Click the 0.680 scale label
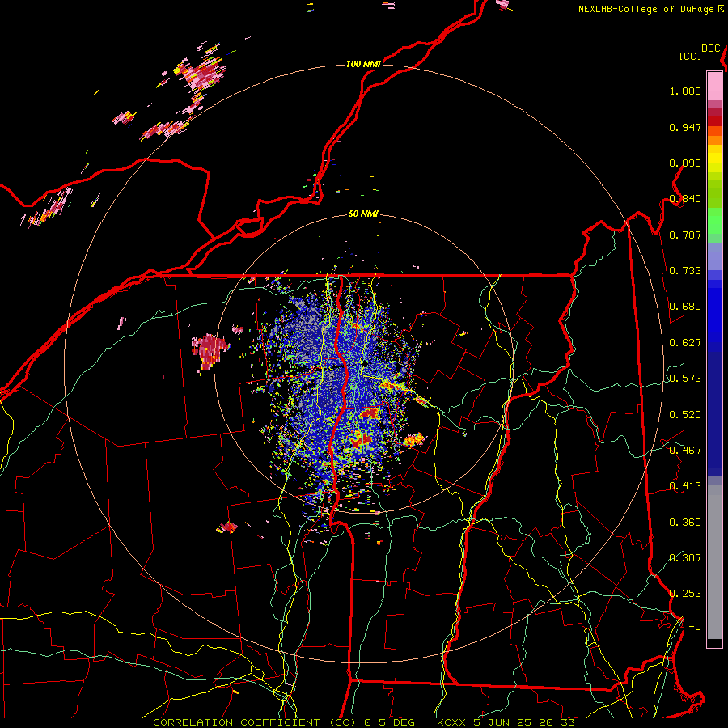The image size is (728, 728). [685, 307]
